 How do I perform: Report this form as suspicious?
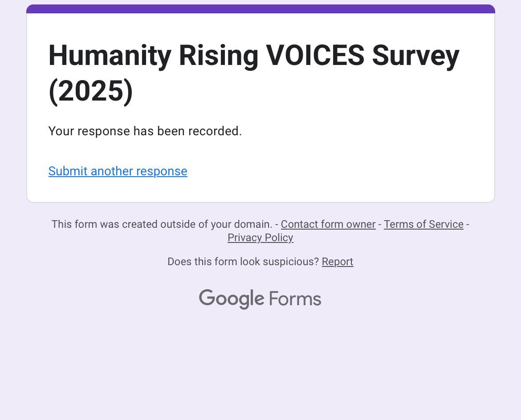(x=337, y=262)
